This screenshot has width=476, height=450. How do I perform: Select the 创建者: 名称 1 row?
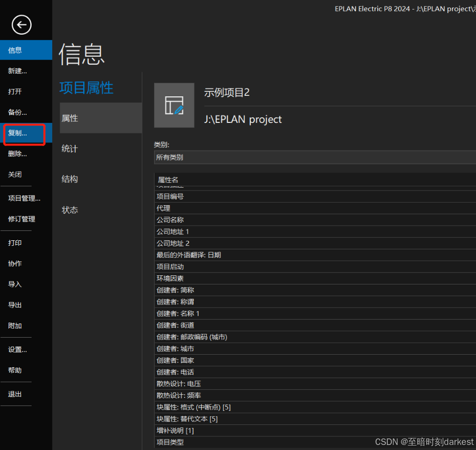coord(315,314)
